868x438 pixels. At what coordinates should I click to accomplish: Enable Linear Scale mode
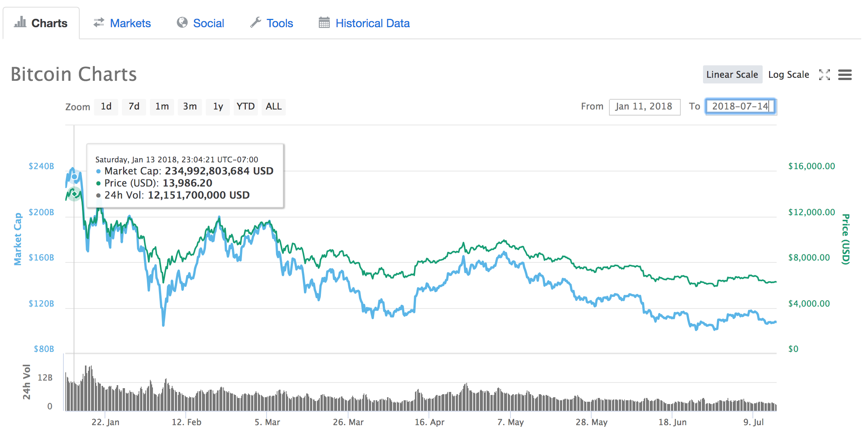(732, 74)
